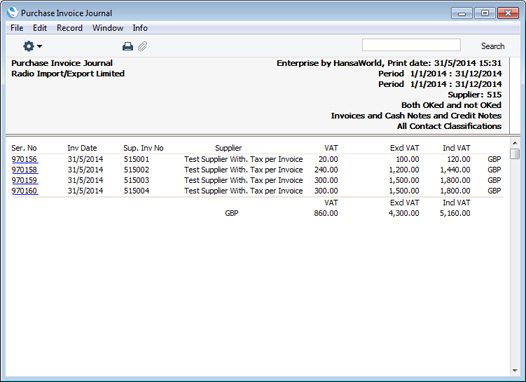The image size is (526, 382).
Task: Open the File menu
Action: click(17, 28)
